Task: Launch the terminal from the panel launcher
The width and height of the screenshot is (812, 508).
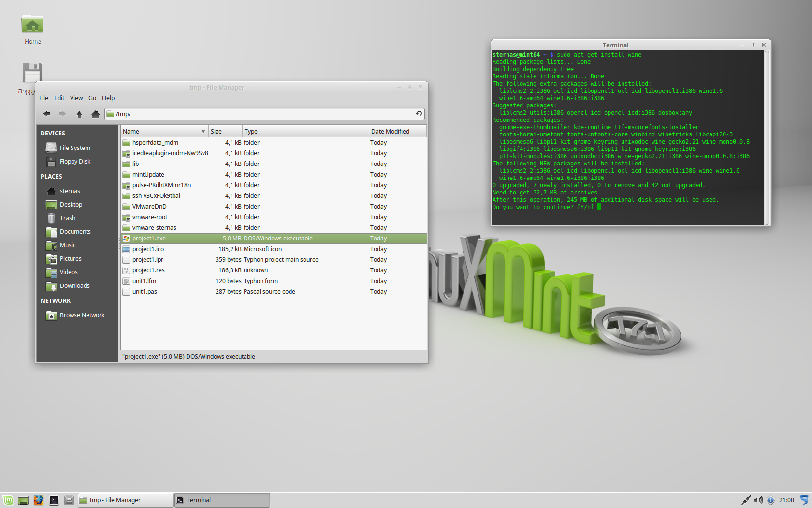Action: click(54, 500)
